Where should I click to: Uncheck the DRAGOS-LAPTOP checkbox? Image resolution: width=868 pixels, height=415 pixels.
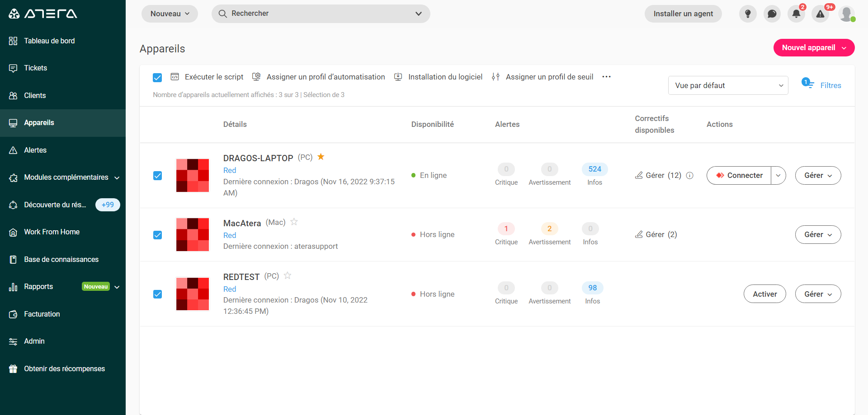(x=157, y=176)
